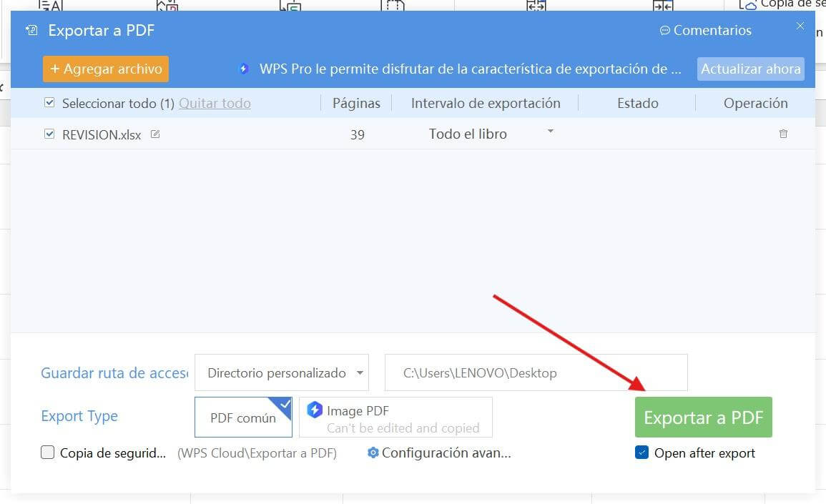The width and height of the screenshot is (826, 504).
Task: Click Actualizar ahora upgrade button
Action: (x=751, y=69)
